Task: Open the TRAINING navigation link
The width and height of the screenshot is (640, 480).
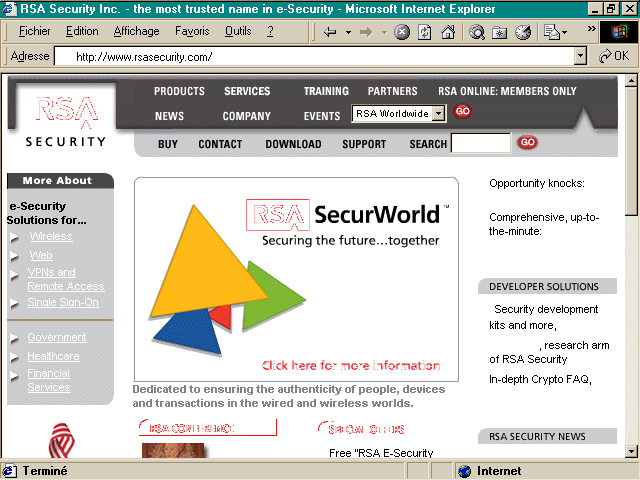Action: pyautogui.click(x=326, y=91)
